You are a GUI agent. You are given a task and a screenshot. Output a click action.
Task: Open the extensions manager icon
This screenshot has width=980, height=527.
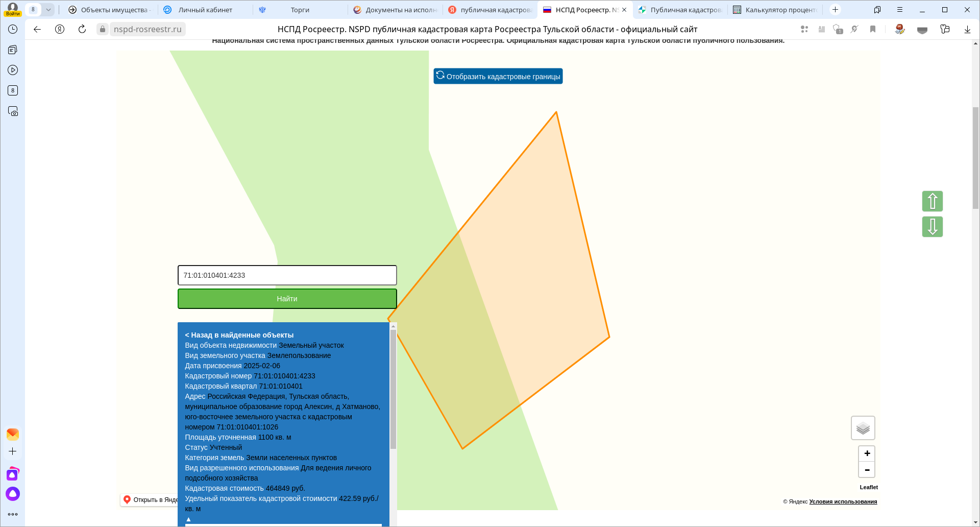(945, 29)
